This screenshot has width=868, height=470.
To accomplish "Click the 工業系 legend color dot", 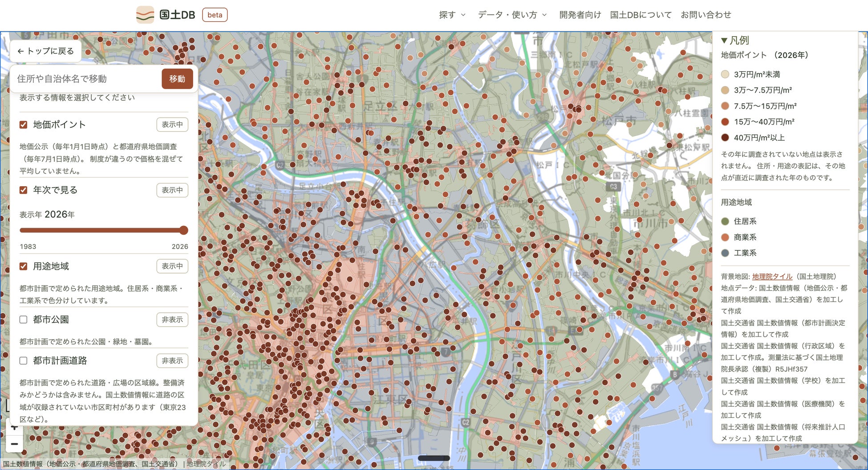I will pyautogui.click(x=725, y=253).
